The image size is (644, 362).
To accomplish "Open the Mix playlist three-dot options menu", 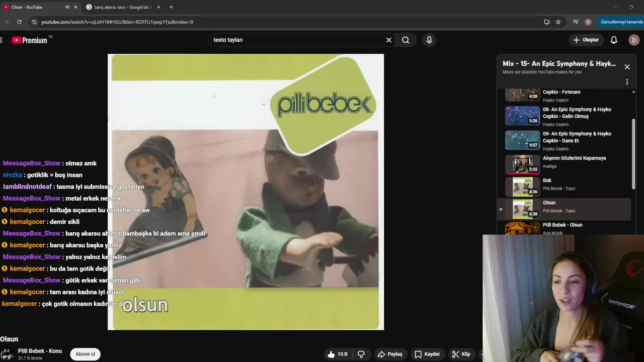I will [627, 82].
